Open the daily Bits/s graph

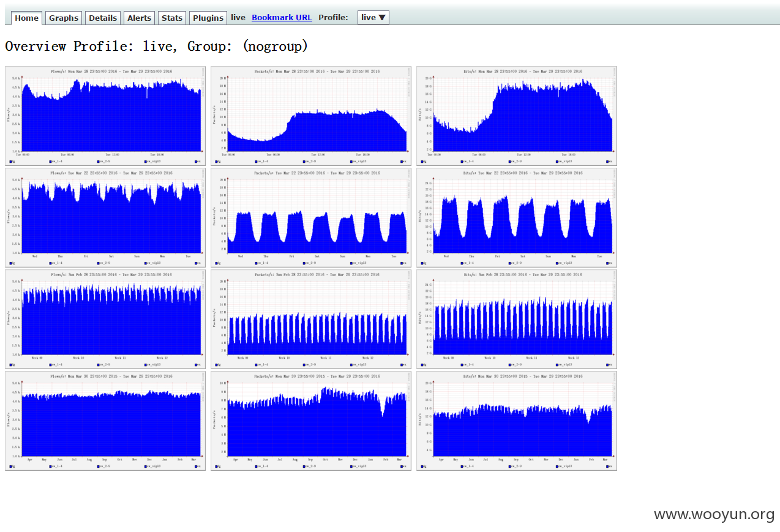(x=517, y=116)
